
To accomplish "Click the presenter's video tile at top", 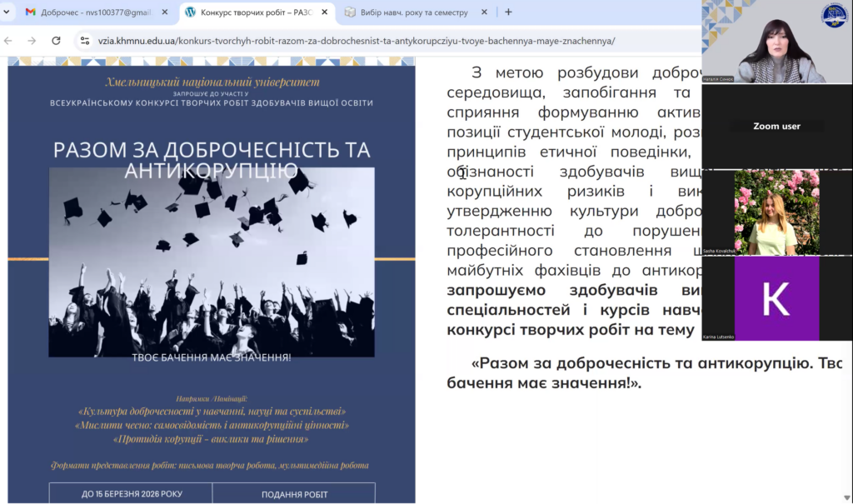I will pyautogui.click(x=776, y=42).
